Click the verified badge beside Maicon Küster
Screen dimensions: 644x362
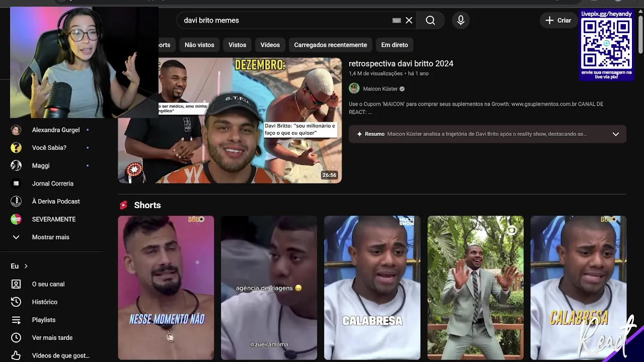pyautogui.click(x=402, y=89)
